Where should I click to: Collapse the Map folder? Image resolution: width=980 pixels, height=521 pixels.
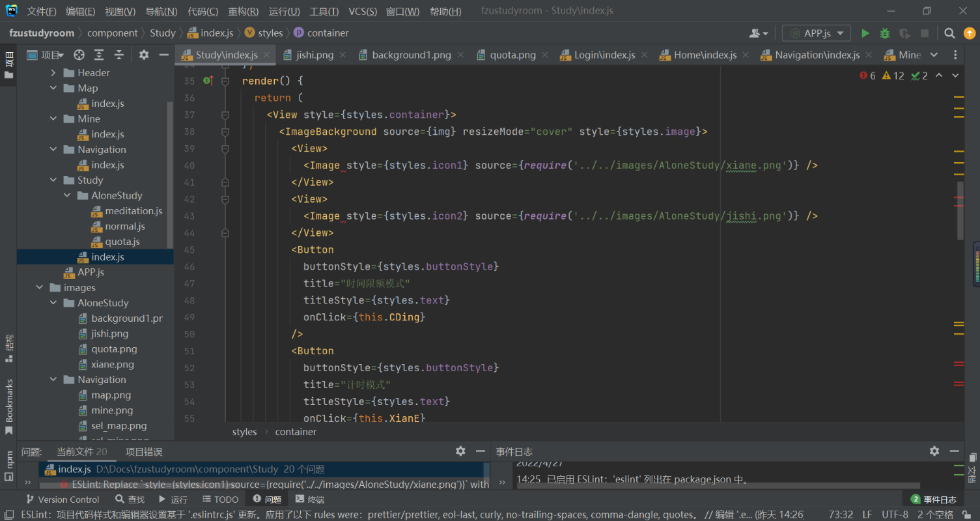[53, 88]
